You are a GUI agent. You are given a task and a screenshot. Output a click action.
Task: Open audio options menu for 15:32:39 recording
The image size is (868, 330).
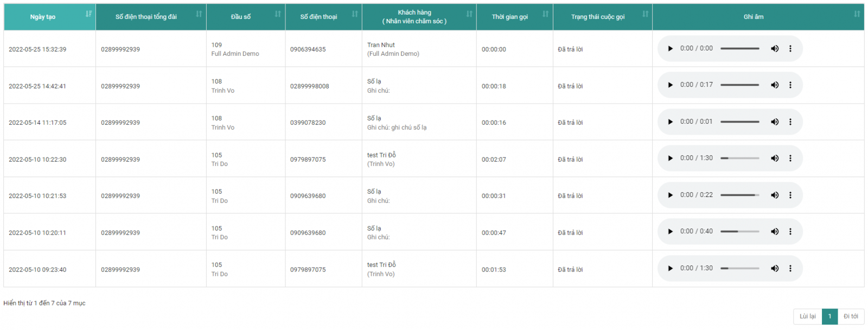pos(790,49)
